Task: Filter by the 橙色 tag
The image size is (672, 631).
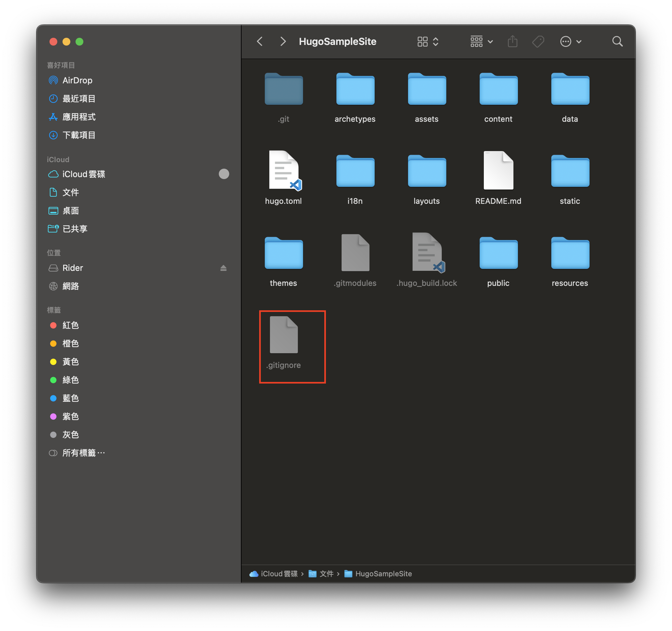Action: (x=139, y=344)
